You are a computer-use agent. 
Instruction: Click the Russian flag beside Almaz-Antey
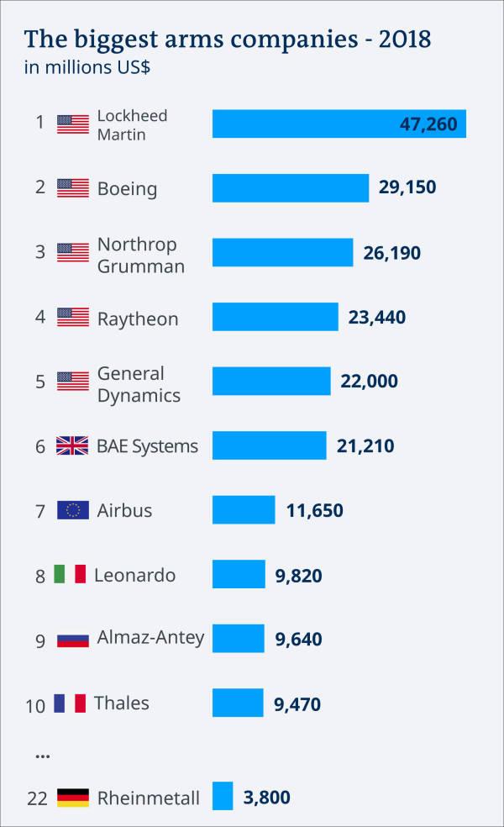pyautogui.click(x=73, y=640)
